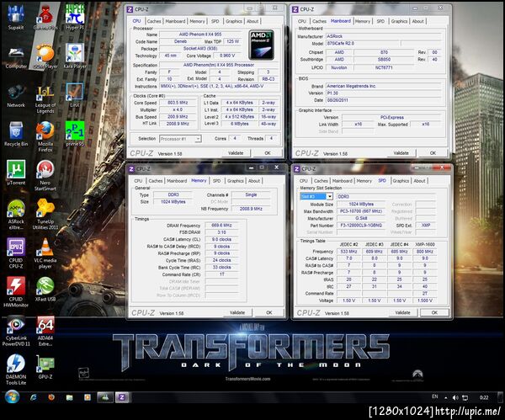Launch AIDA64 Extreme shortcut
Screen dimensions: 505x420
[x=45, y=331]
